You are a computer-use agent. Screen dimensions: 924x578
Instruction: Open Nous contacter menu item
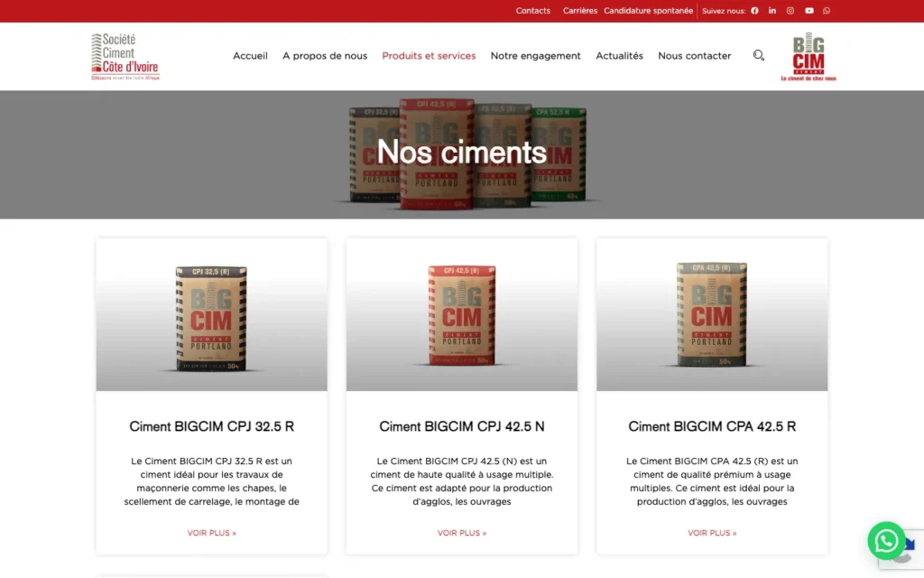pyautogui.click(x=694, y=56)
